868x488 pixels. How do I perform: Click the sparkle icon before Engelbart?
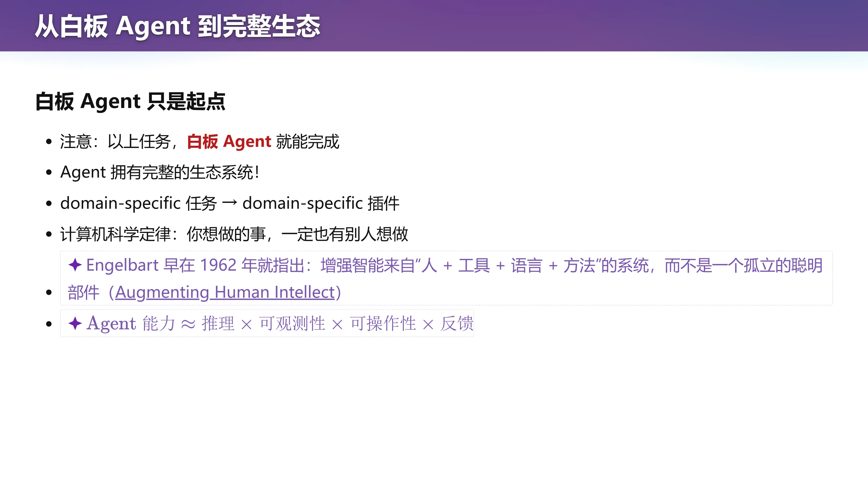tap(75, 265)
